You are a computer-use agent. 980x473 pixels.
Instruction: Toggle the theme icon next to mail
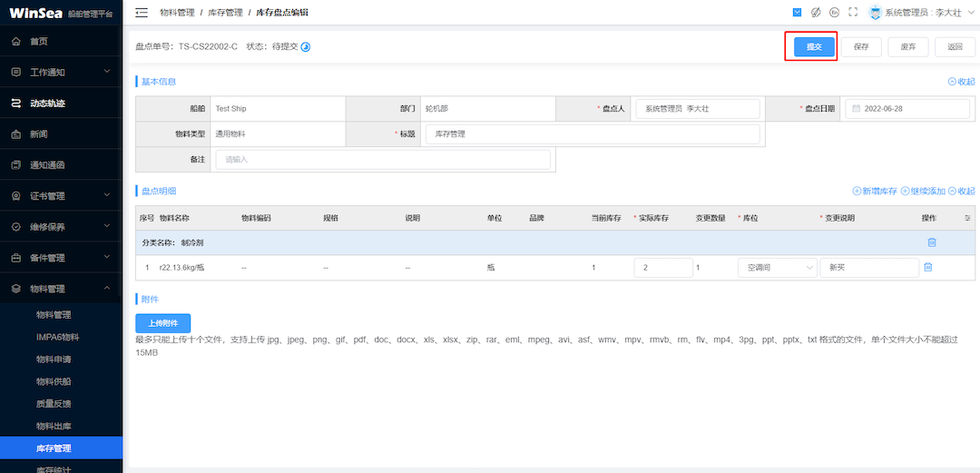pyautogui.click(x=816, y=13)
